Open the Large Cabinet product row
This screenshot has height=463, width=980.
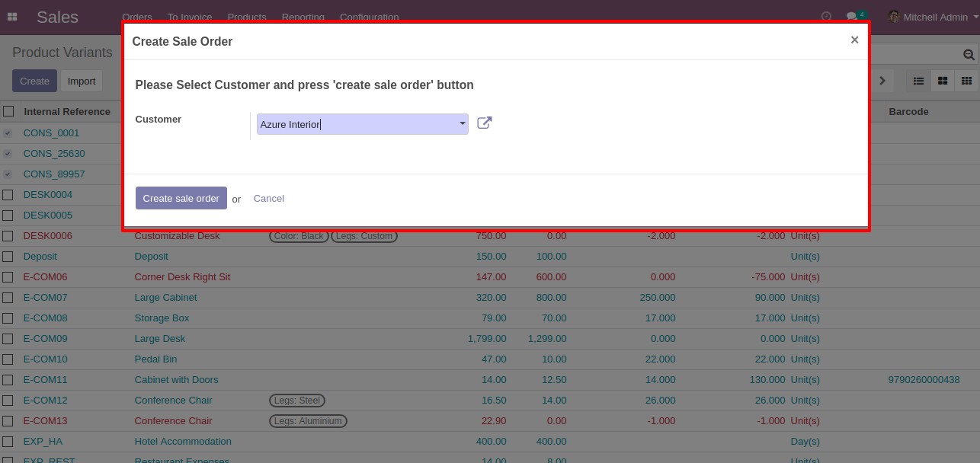(x=490, y=297)
